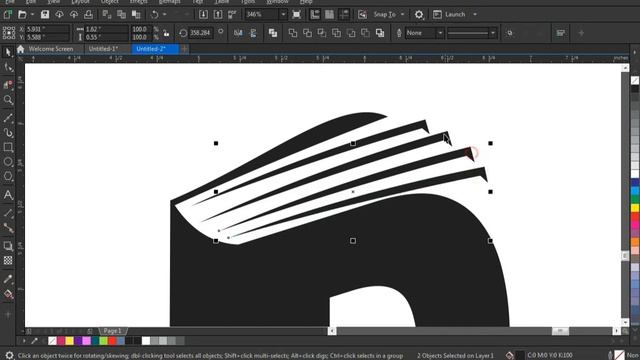Select the Artistic Media tool
This screenshot has height=360, width=640.
[x=8, y=133]
